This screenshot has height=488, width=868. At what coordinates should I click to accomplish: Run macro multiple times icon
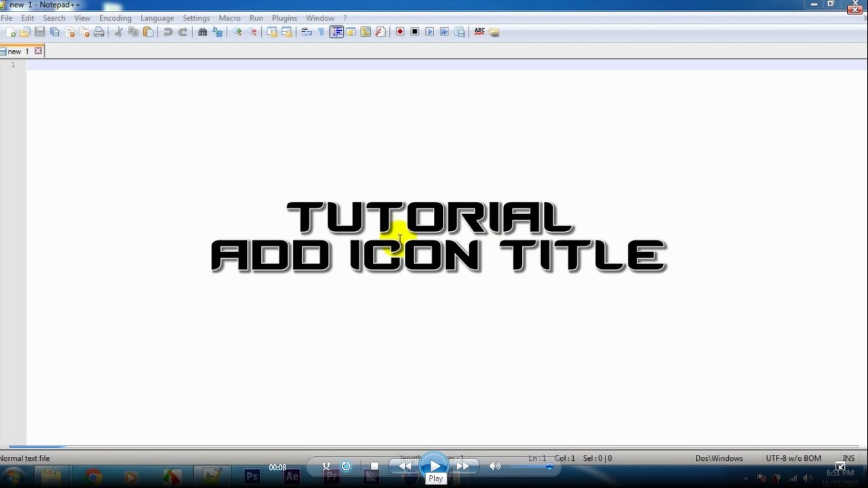pos(444,32)
